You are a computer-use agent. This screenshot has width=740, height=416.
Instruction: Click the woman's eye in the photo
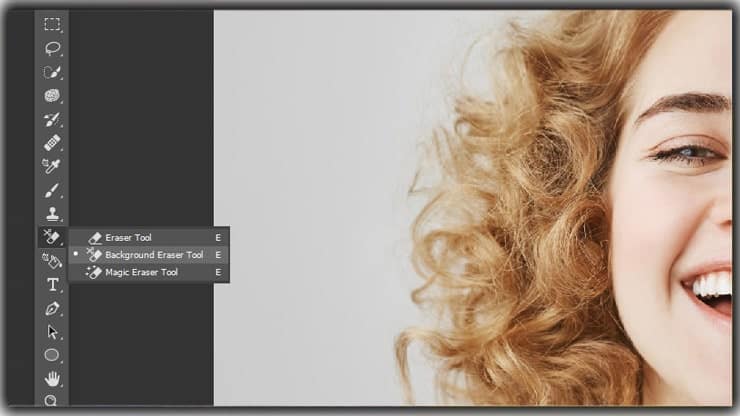(689, 153)
